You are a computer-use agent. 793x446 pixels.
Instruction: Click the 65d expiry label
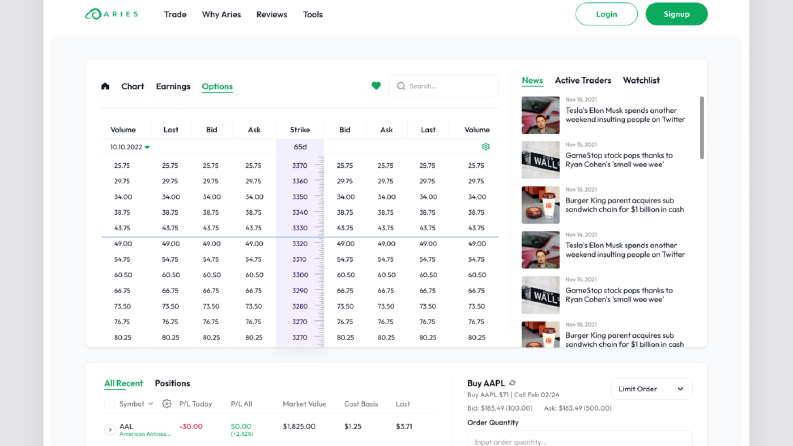[300, 147]
